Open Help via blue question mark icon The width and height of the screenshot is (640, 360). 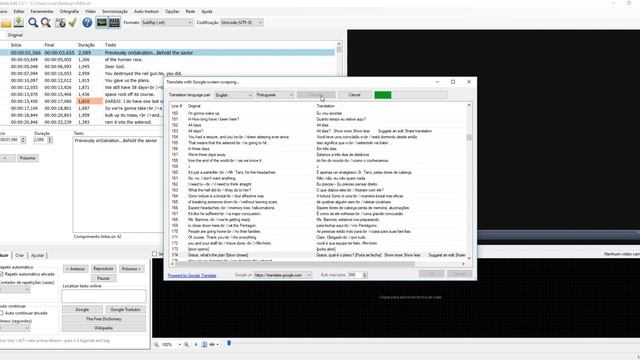87,22
